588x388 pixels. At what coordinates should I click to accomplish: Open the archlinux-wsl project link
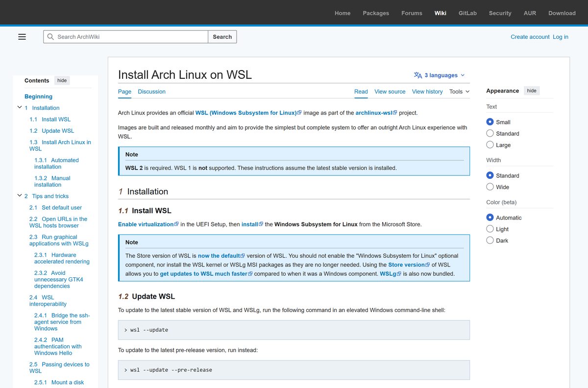tap(376, 113)
